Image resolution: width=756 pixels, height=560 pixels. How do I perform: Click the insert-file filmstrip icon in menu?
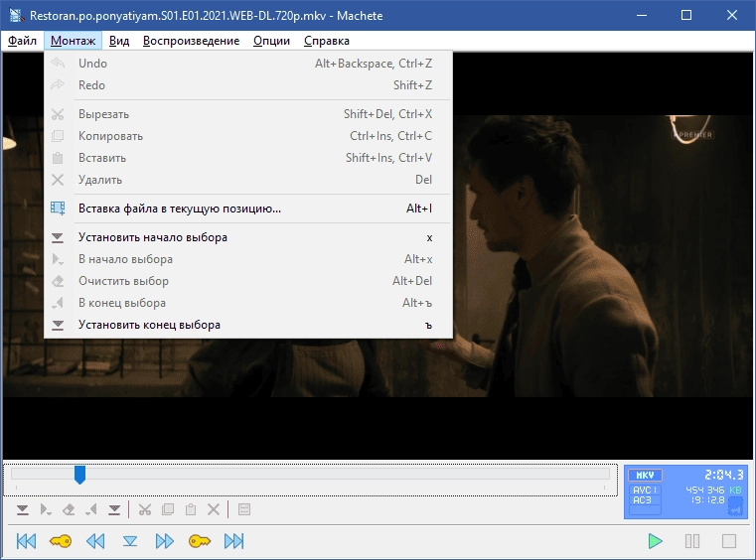tap(58, 209)
